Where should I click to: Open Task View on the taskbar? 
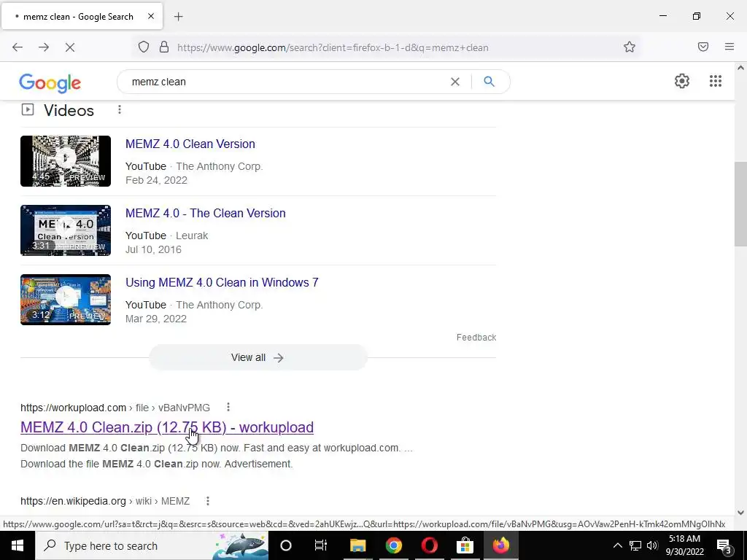321,545
